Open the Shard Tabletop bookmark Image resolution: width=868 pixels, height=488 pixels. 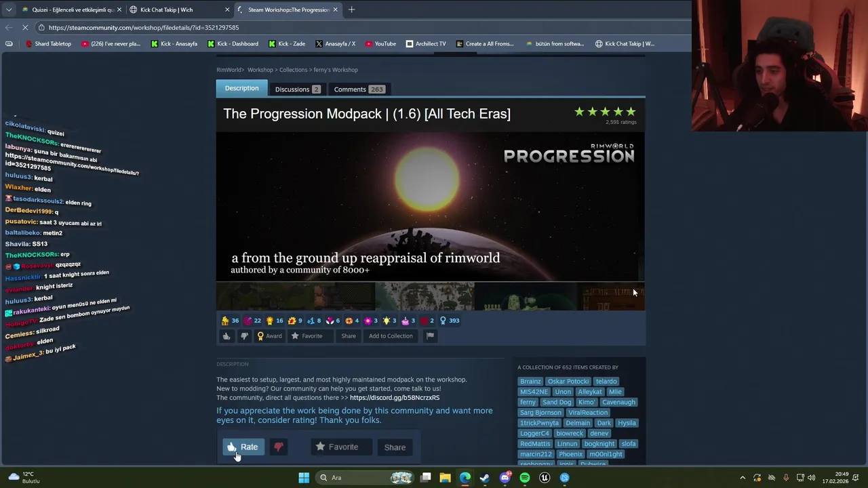(x=48, y=44)
